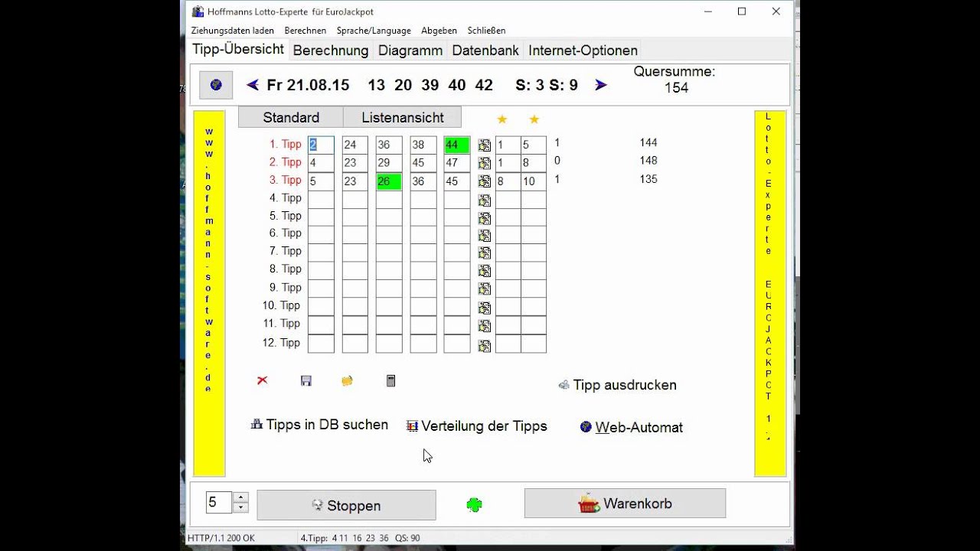Image resolution: width=980 pixels, height=551 pixels.
Task: Click the copy icon in 7. Tipp row
Action: tap(484, 253)
